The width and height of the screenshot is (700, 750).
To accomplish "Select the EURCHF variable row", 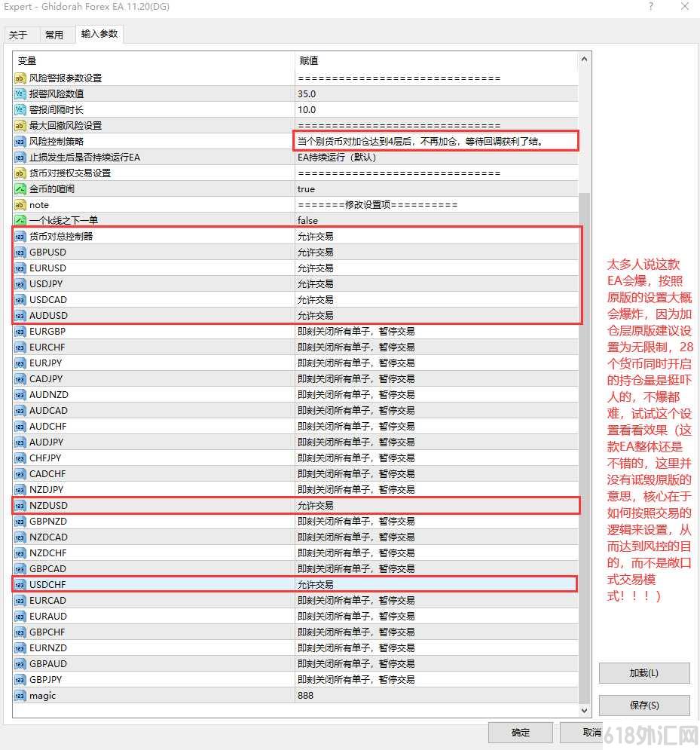I will pos(295,347).
